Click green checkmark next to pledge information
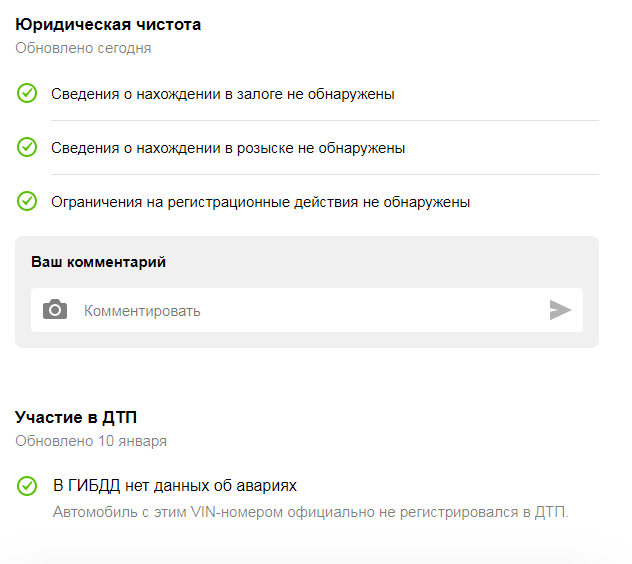This screenshot has width=632, height=564. click(x=27, y=94)
